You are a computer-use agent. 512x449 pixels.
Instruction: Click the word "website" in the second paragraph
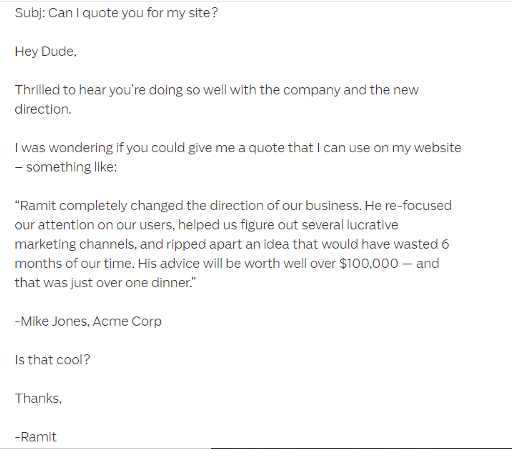click(438, 148)
